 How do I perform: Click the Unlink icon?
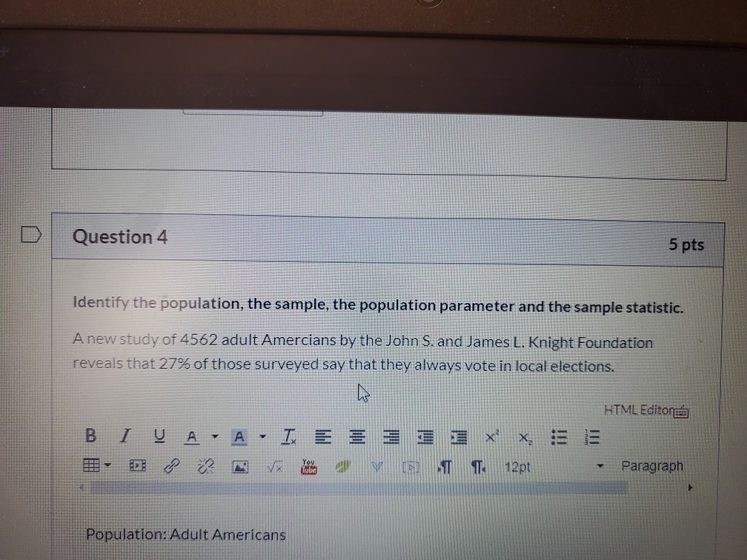pyautogui.click(x=206, y=467)
